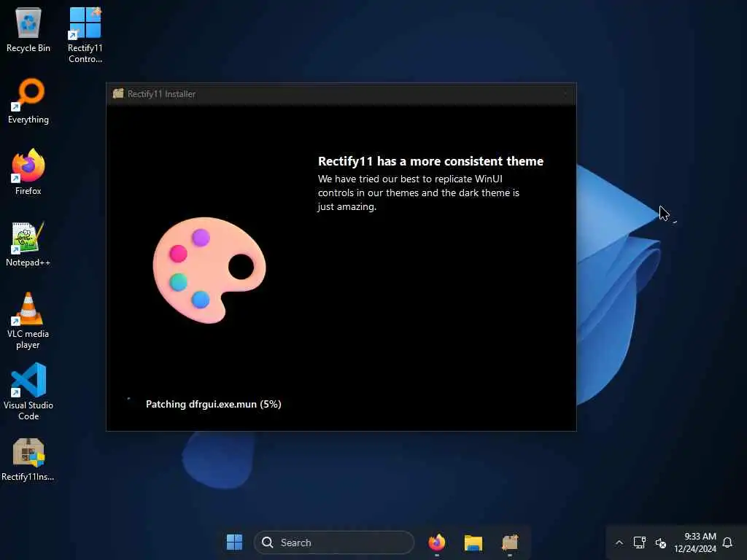The height and width of the screenshot is (560, 747).
Task: Click the 'Rectify11 Installer' window title text
Action: [161, 94]
